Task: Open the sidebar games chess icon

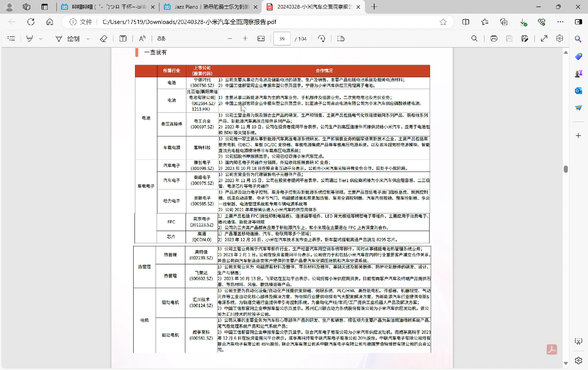Action: point(578,73)
